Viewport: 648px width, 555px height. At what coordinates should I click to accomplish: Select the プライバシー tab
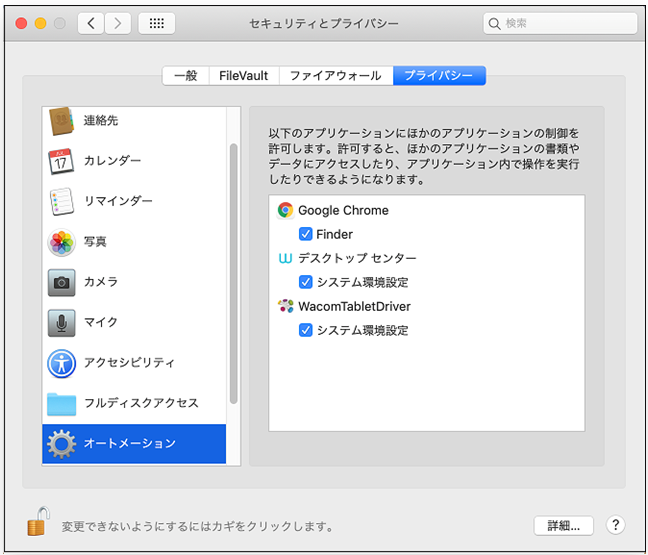(x=439, y=76)
